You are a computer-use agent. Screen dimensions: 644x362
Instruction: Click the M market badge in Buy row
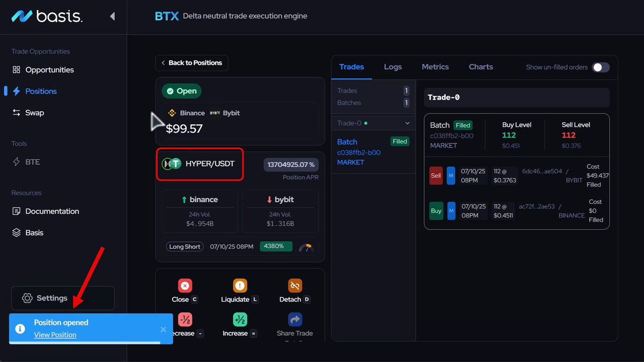point(451,211)
